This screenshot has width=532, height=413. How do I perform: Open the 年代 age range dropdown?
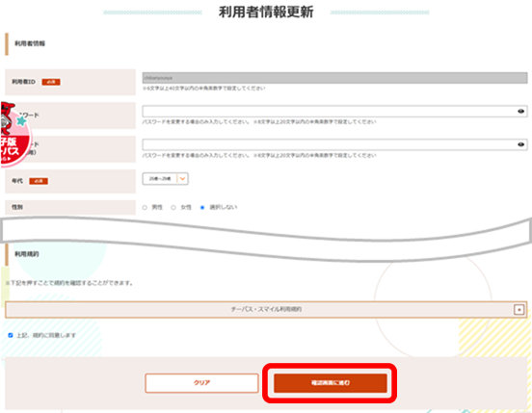click(165, 178)
